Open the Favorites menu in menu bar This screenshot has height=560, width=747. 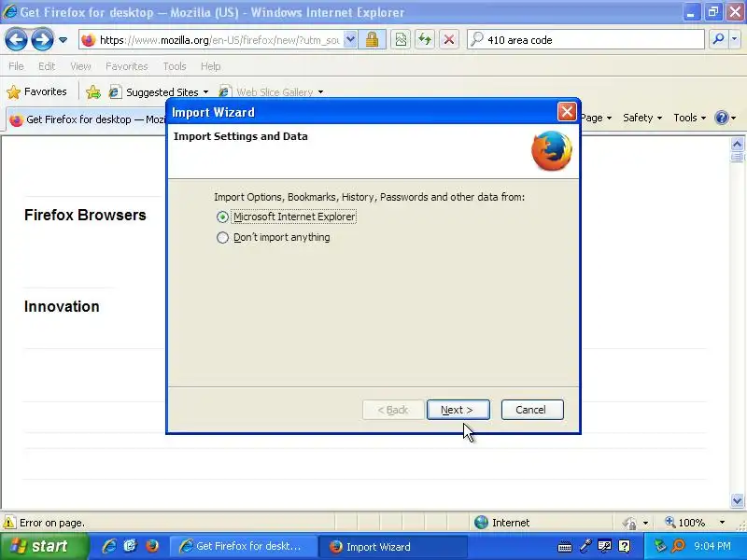127,66
